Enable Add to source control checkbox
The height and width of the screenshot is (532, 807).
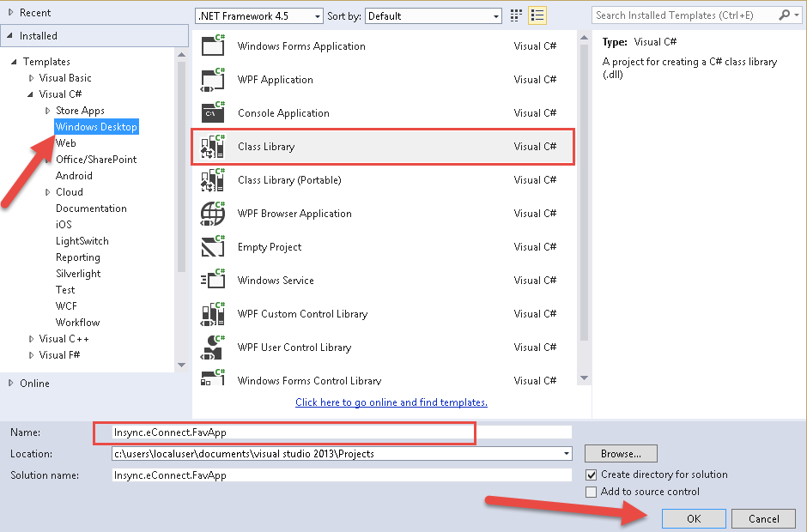tap(591, 492)
